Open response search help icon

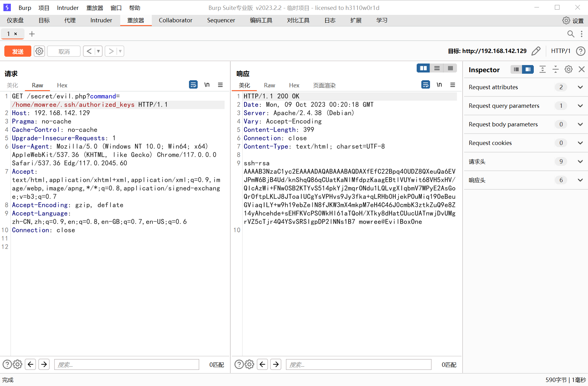239,364
